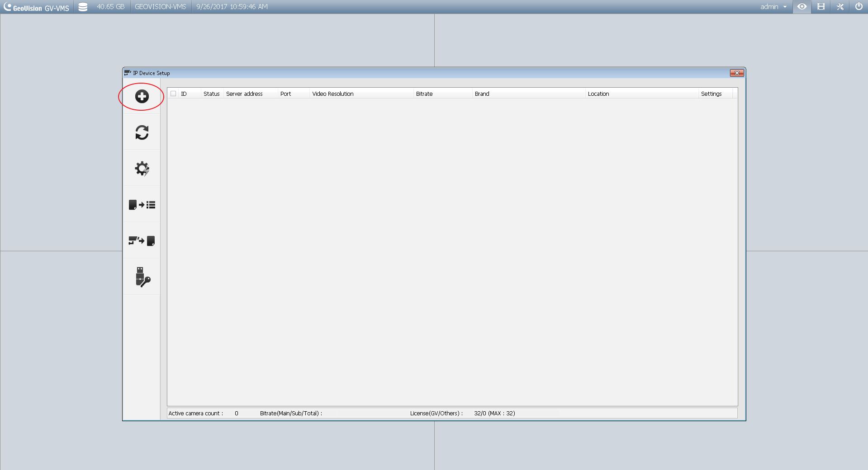Toggle the eye live view icon
Screen dimensions: 868x470
802,7
